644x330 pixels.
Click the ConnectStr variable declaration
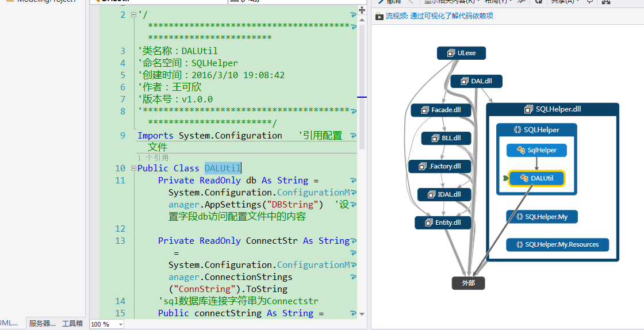[x=271, y=241]
